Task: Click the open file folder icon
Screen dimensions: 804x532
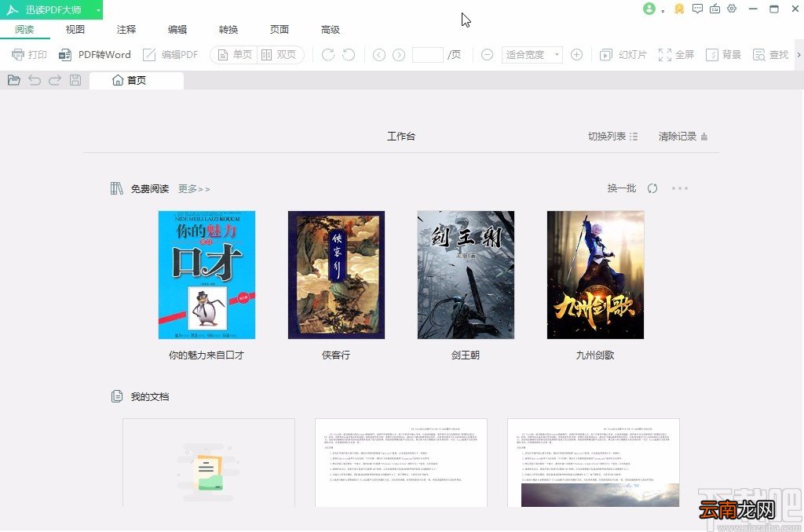Action: (14, 80)
